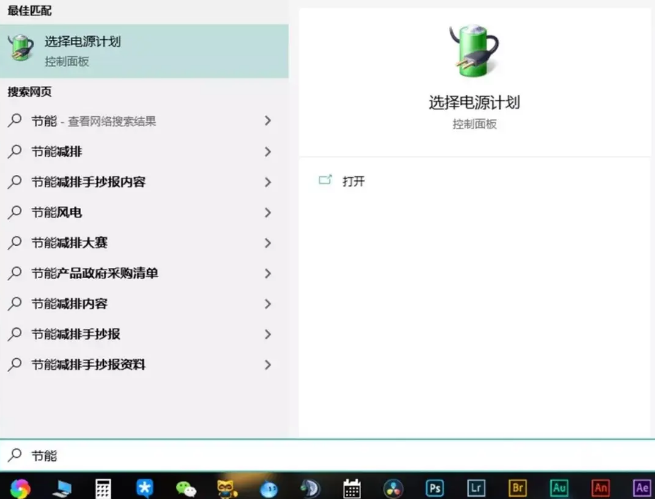Open the calendar app in taskbar
Image resolution: width=669 pixels, height=499 pixels.
[x=352, y=488]
